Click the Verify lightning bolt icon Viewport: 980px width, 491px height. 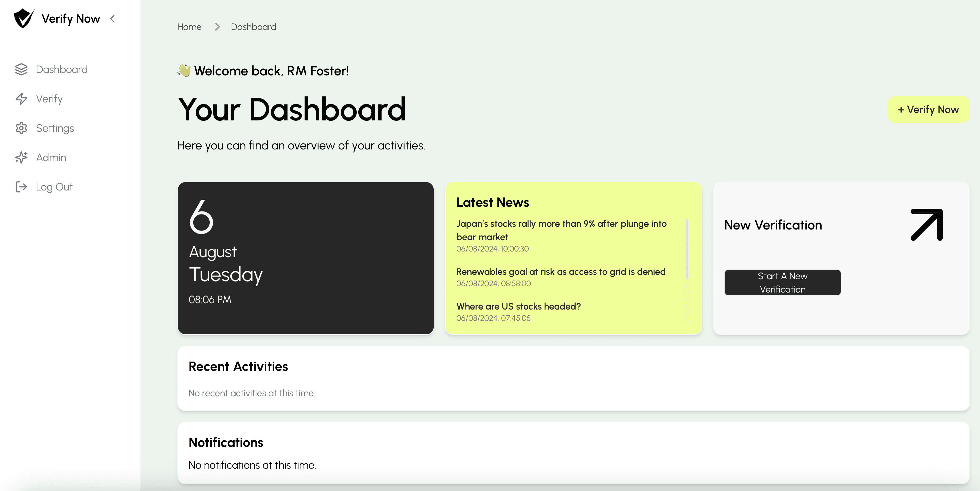coord(21,99)
